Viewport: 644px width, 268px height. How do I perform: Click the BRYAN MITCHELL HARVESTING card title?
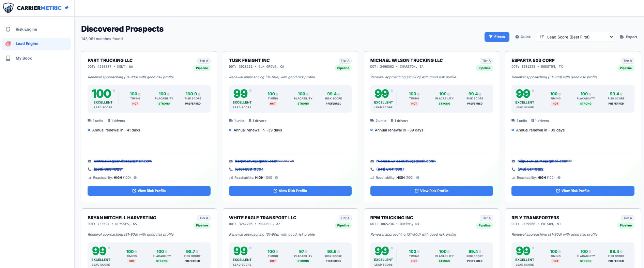122,218
